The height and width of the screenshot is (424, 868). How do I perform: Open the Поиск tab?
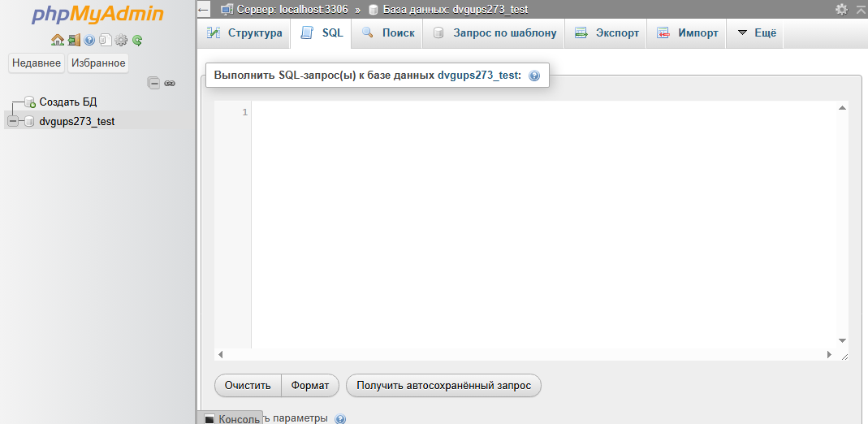388,32
